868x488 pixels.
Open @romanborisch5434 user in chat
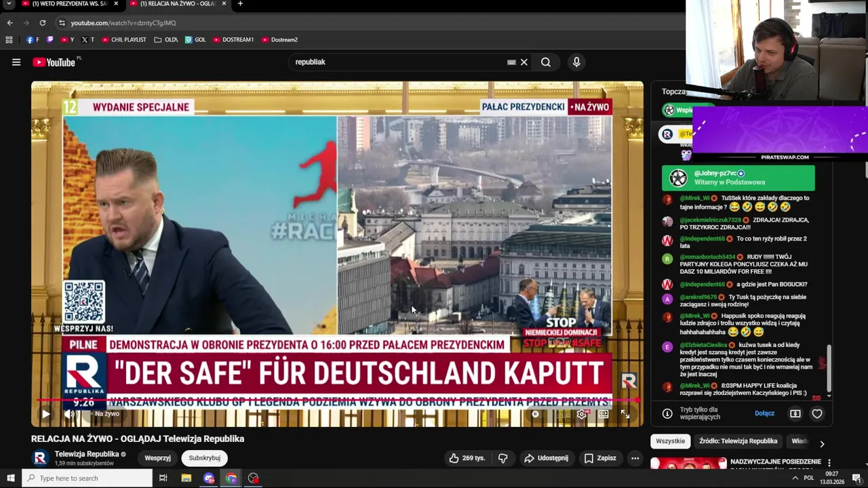point(708,257)
